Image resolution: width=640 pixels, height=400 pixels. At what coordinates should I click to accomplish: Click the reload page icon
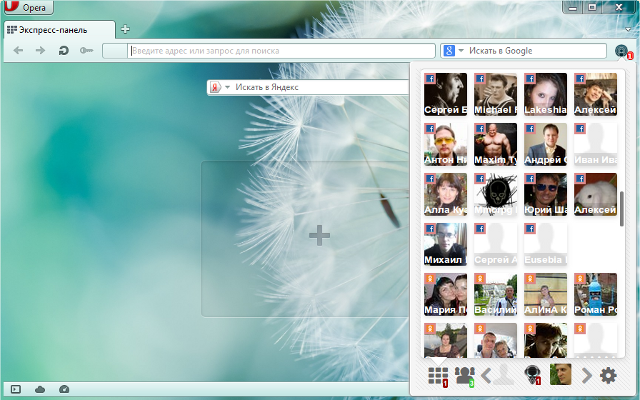click(63, 50)
